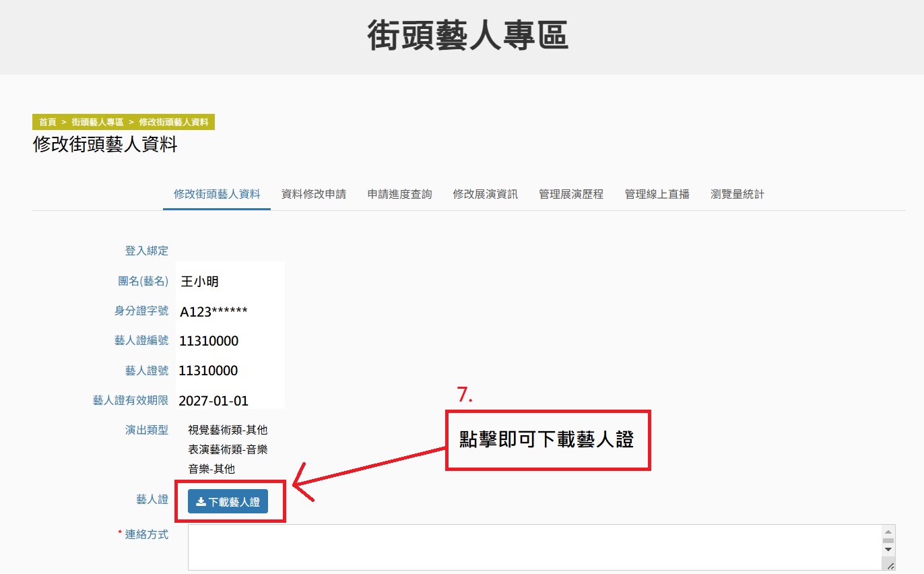Image resolution: width=924 pixels, height=574 pixels.
Task: Click the 藝人證有效期限 date 2027-01-01
Action: pos(213,401)
